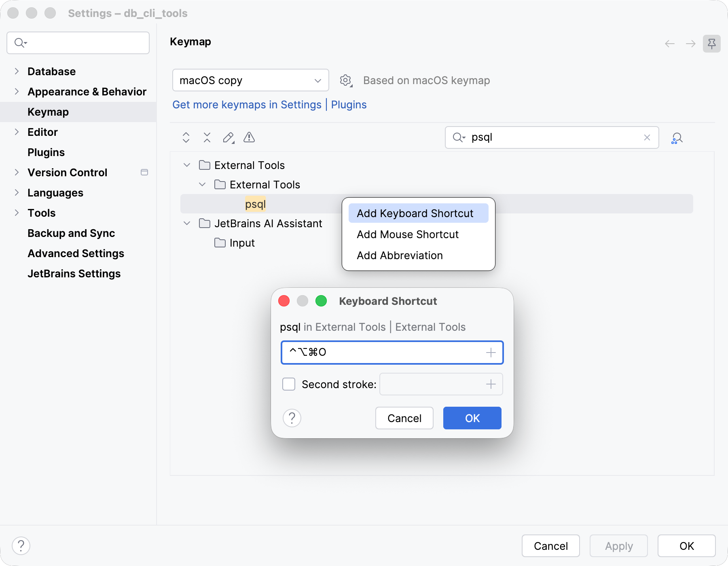Click the plus icon in first stroke field
The image size is (728, 566).
coord(491,353)
